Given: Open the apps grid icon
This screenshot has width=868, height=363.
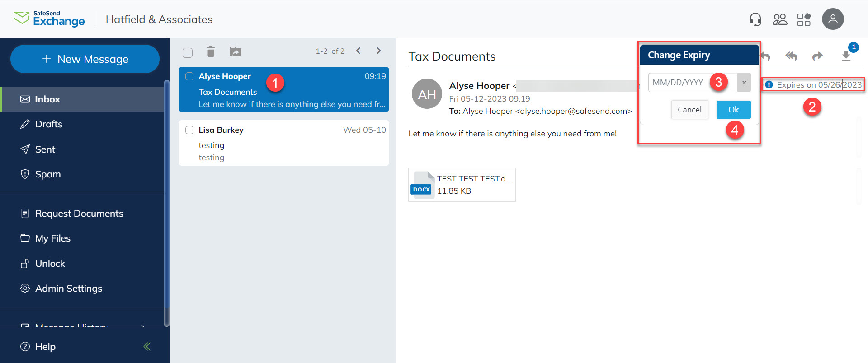Looking at the screenshot, I should click(804, 19).
